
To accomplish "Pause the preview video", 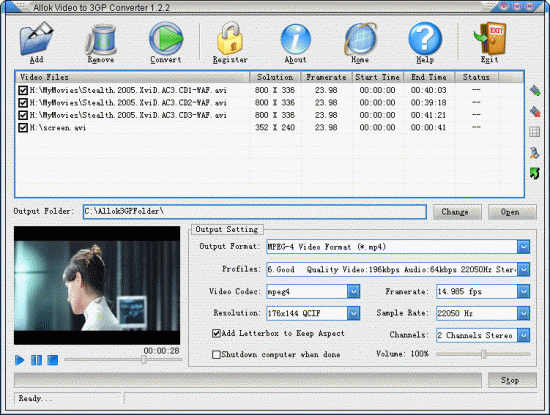I will (36, 360).
